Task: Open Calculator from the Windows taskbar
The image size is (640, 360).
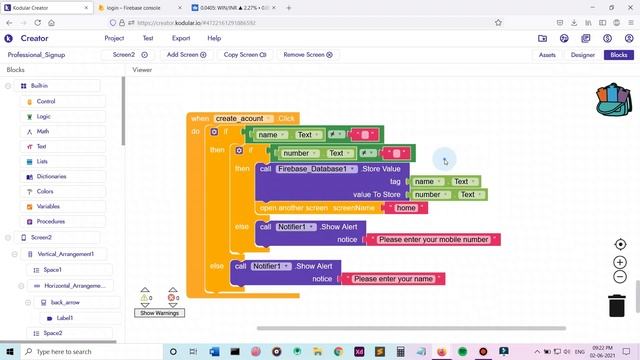Action: point(400,351)
